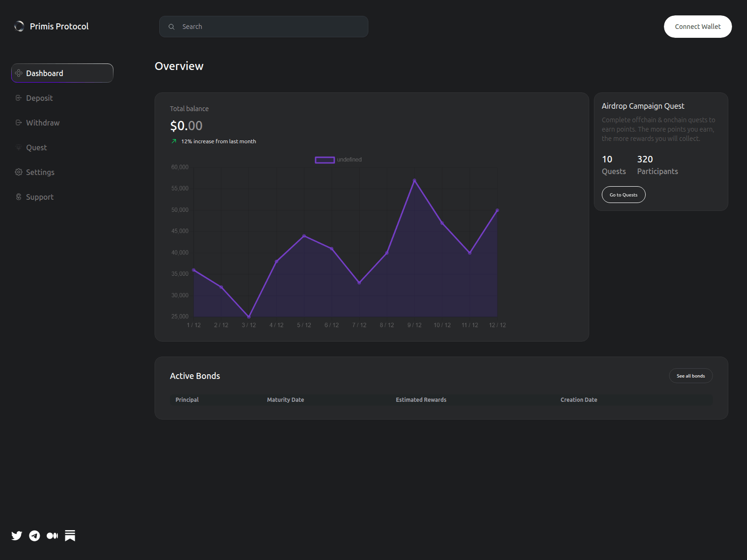Image resolution: width=747 pixels, height=560 pixels.
Task: Click the search magnifier icon
Action: (171, 27)
